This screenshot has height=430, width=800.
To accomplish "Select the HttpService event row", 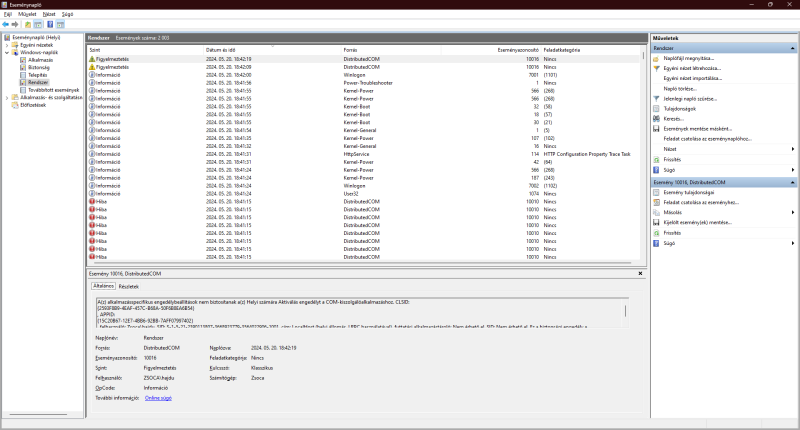I will point(363,154).
